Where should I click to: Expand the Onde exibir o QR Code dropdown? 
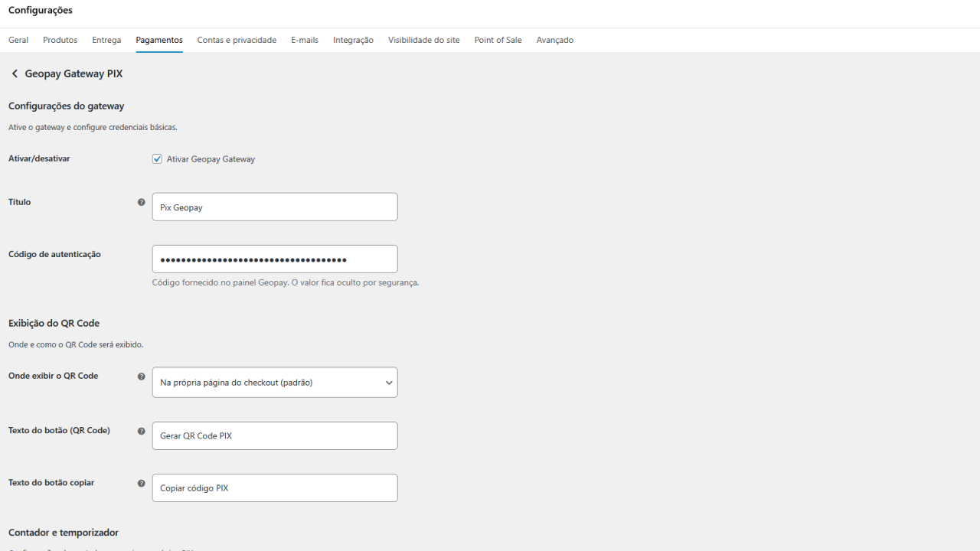point(275,383)
